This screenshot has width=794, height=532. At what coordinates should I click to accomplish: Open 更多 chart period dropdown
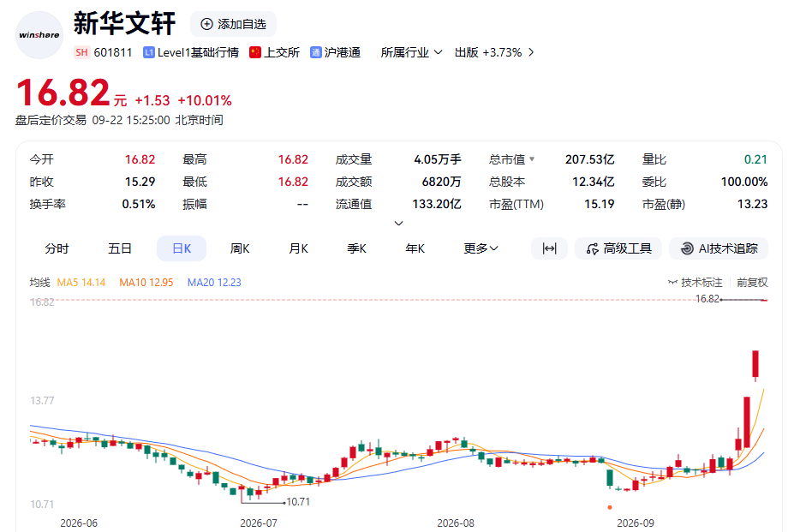pos(481,248)
